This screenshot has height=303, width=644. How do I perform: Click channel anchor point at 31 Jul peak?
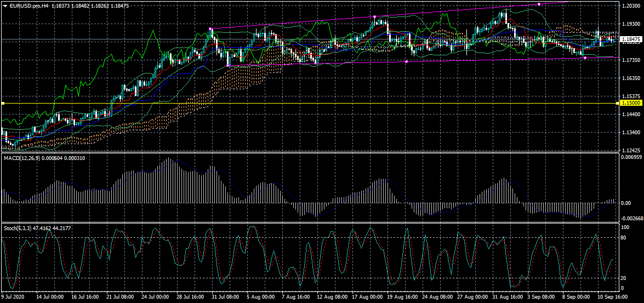[x=210, y=28]
